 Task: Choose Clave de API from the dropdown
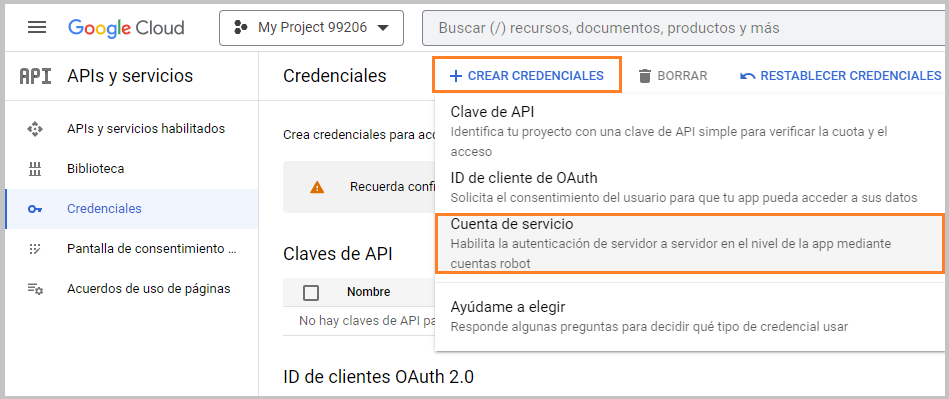tap(690, 131)
